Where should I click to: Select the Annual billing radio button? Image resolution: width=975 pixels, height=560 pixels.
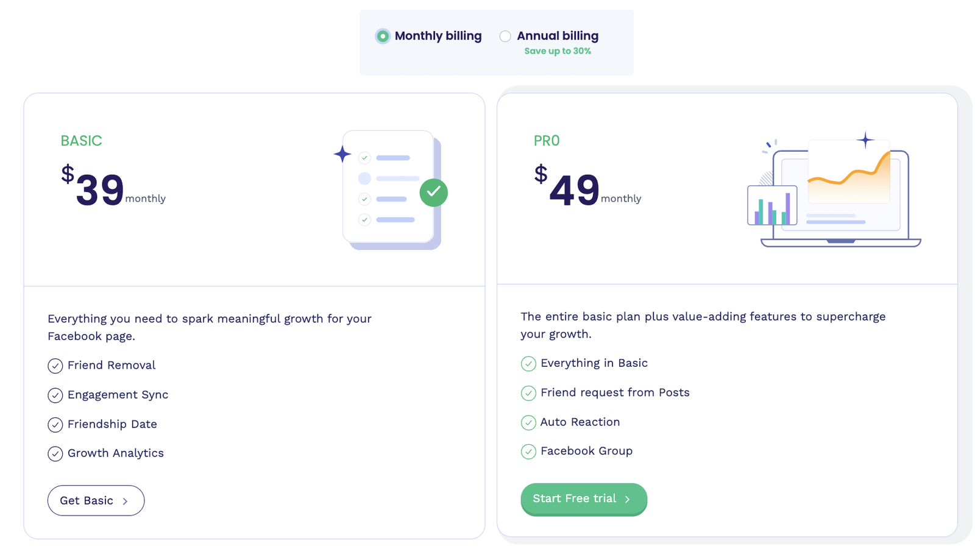coord(505,37)
